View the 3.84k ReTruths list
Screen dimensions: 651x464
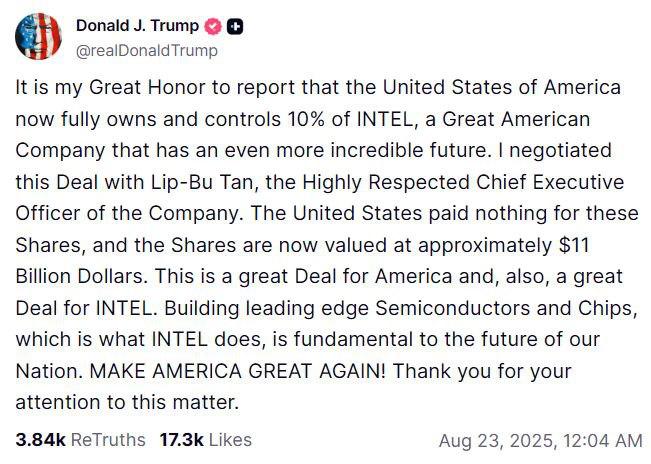pyautogui.click(x=80, y=439)
